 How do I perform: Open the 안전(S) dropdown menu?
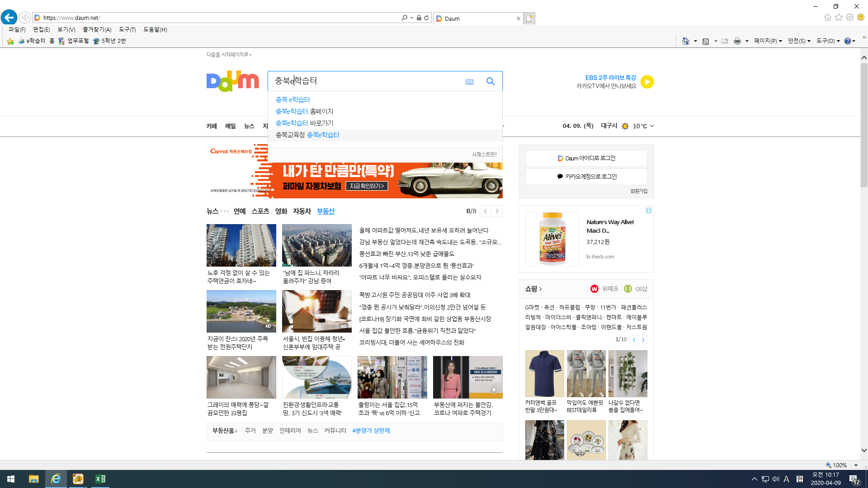tap(799, 41)
